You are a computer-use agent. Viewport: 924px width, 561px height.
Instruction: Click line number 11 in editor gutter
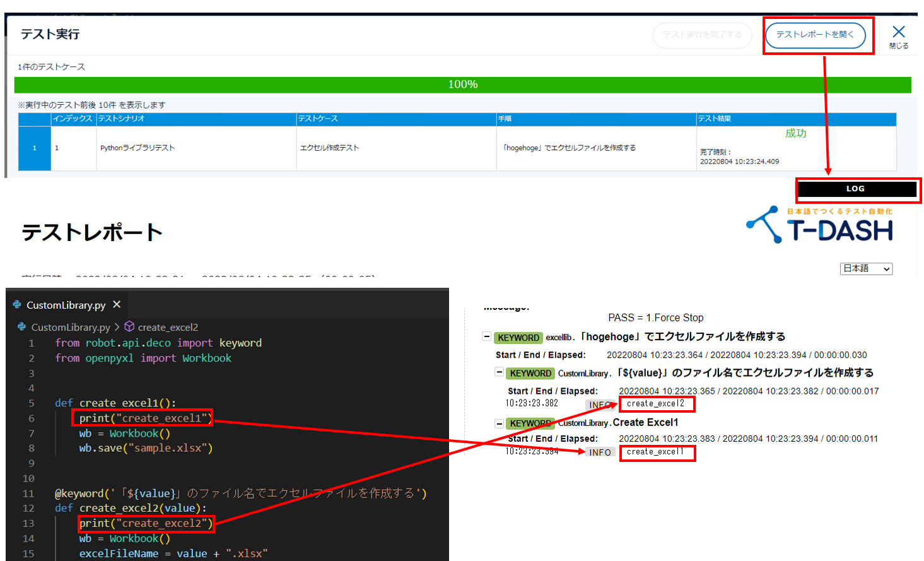28,493
